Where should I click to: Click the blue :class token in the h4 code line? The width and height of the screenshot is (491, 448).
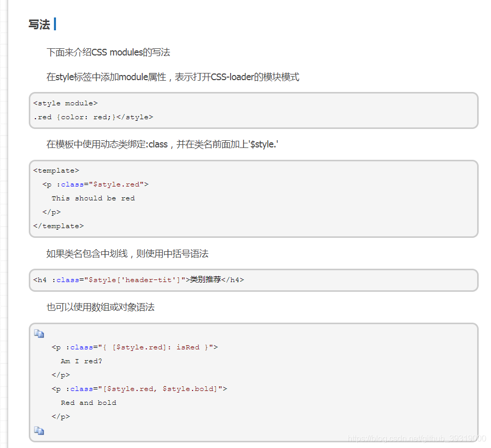click(67, 279)
